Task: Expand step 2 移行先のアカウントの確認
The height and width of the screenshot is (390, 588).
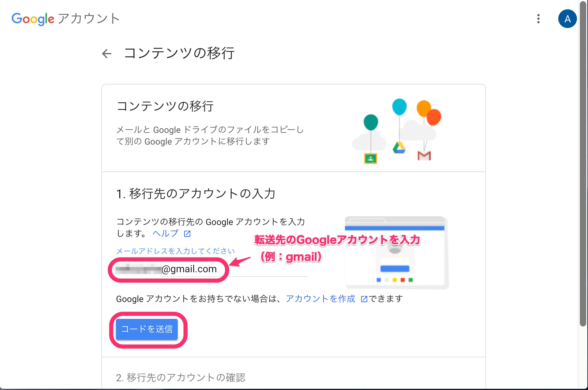Action: point(181,377)
